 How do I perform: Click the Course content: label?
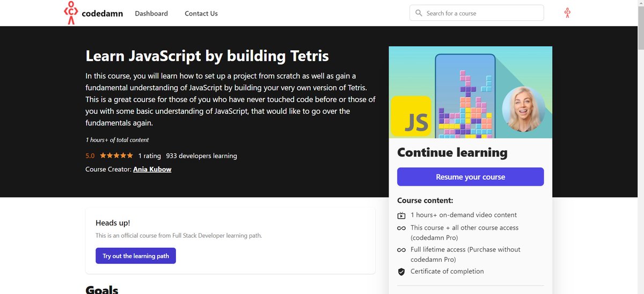(425, 201)
